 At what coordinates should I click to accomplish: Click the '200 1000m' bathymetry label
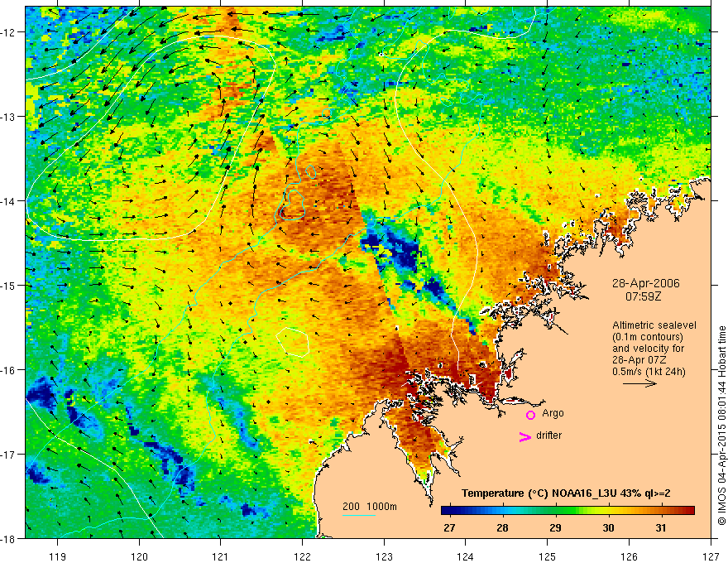(370, 507)
